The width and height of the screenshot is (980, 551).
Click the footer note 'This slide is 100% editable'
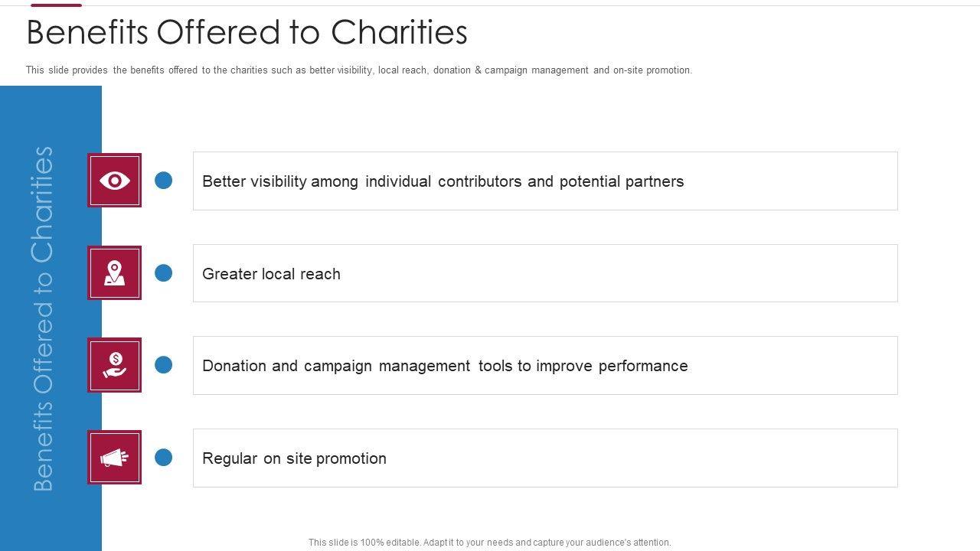[489, 543]
